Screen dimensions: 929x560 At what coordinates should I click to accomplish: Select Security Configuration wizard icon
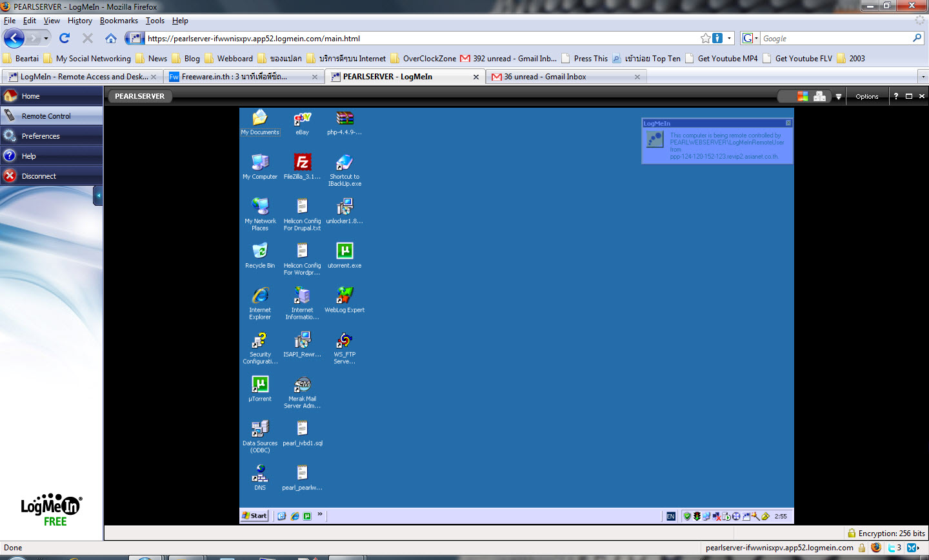point(260,348)
